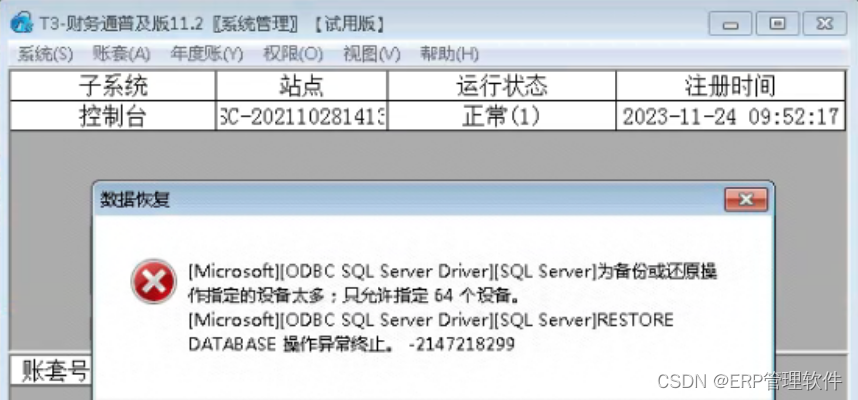Click the RESTORE DATABASE error message text
The width and height of the screenshot is (858, 400).
coord(431,332)
